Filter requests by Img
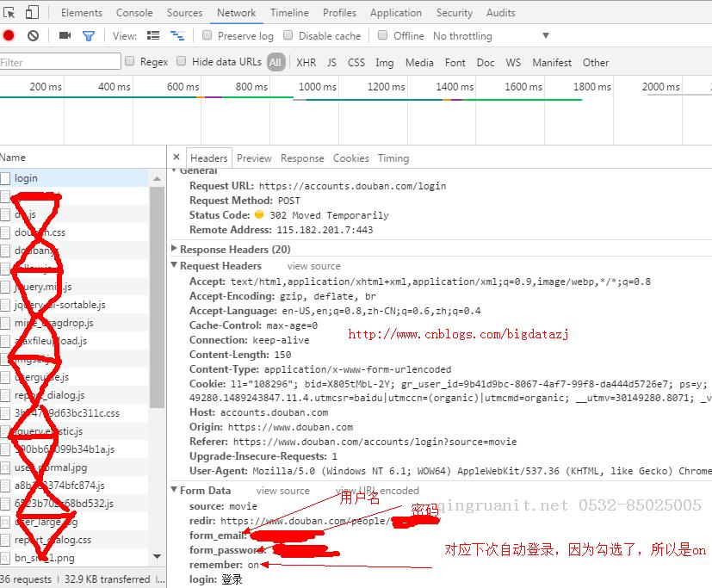The image size is (712, 588). click(x=384, y=63)
